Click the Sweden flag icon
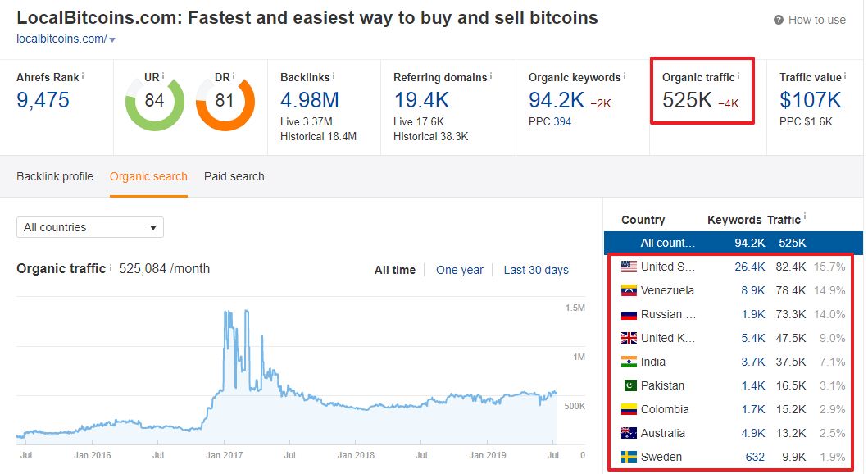868x474 pixels. (629, 458)
